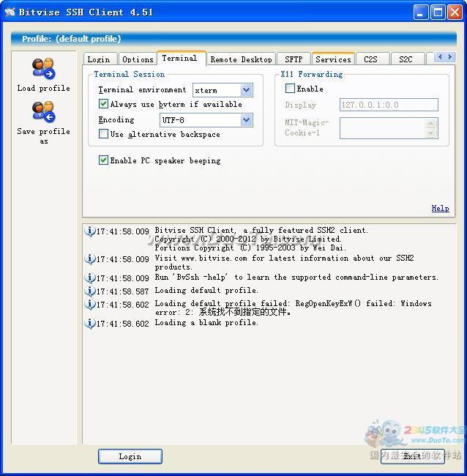Image resolution: width=467 pixels, height=476 pixels.
Task: Click the Bitvise app icon in title bar
Action: (x=10, y=12)
